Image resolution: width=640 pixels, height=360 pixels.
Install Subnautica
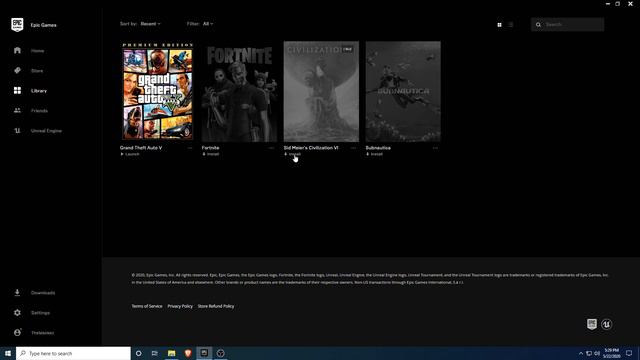374,154
